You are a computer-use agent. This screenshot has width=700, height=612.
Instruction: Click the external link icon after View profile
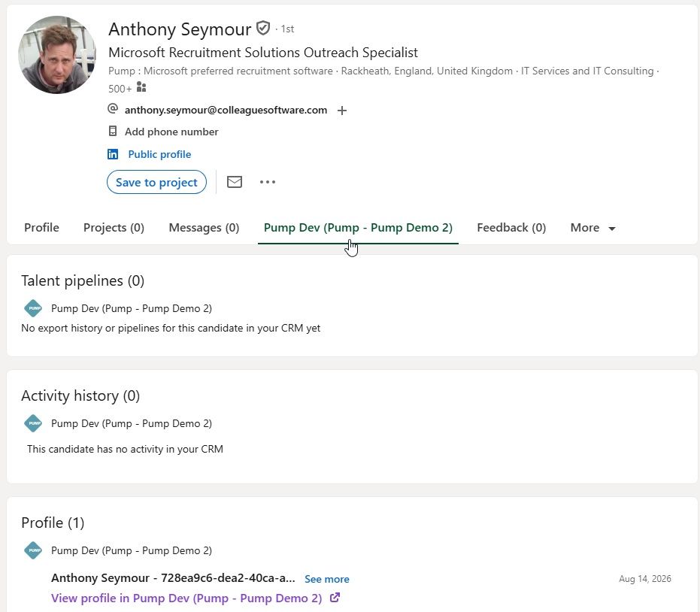coord(335,597)
